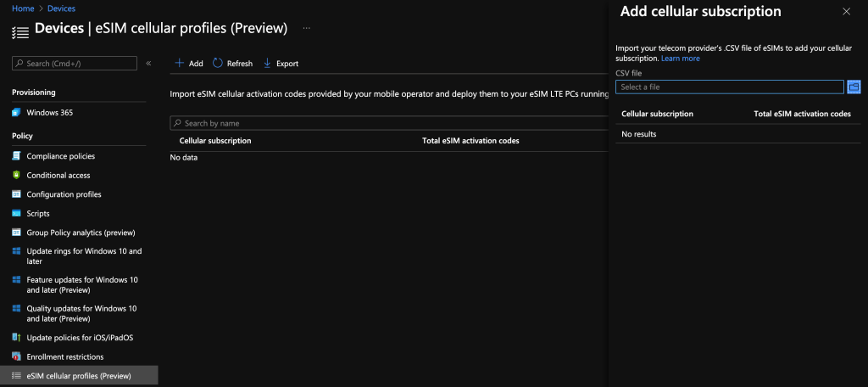The image size is (868, 387).
Task: Click the Conditional access shield icon
Action: [16, 175]
